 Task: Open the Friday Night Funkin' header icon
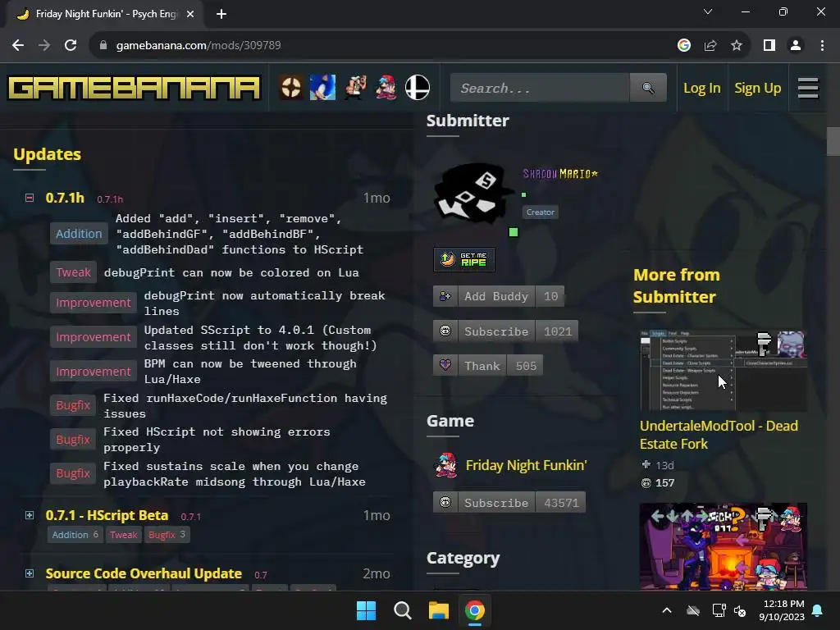(386, 88)
